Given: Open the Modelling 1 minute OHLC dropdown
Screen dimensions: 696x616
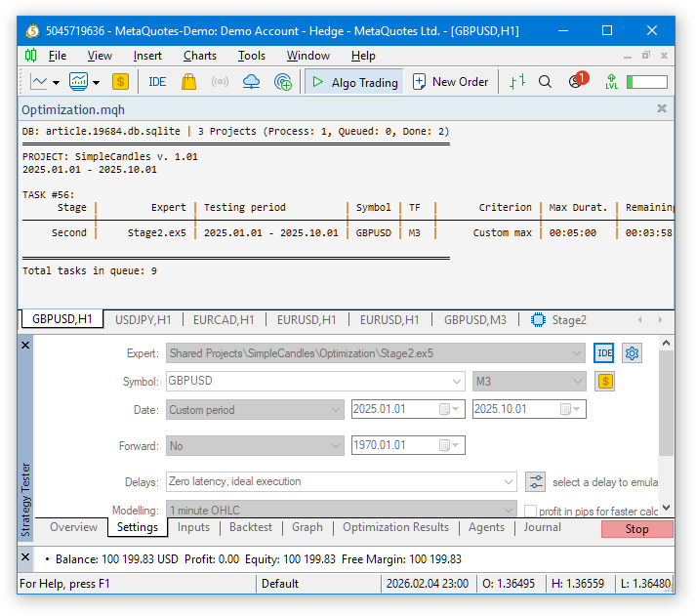Looking at the screenshot, I should pos(342,510).
